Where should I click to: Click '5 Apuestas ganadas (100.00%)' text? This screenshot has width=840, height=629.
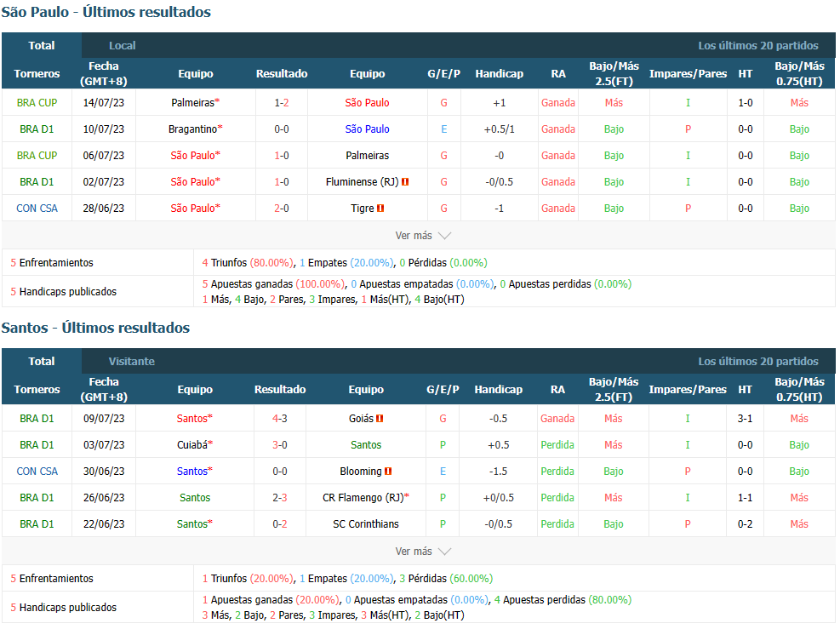(x=273, y=284)
